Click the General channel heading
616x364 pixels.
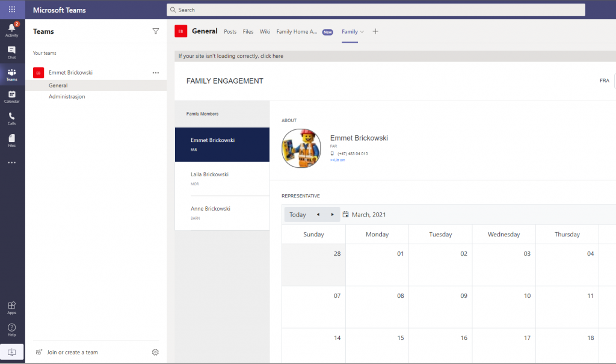205,31
